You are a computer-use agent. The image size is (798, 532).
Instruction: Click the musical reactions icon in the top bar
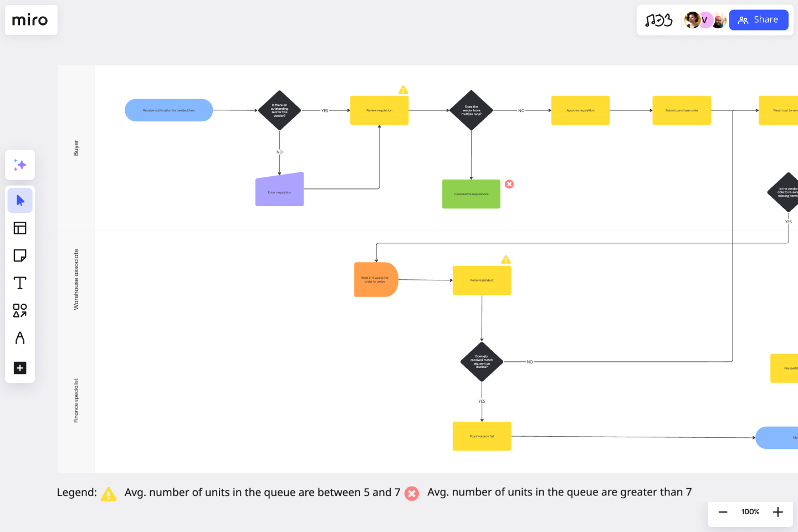coord(659,19)
